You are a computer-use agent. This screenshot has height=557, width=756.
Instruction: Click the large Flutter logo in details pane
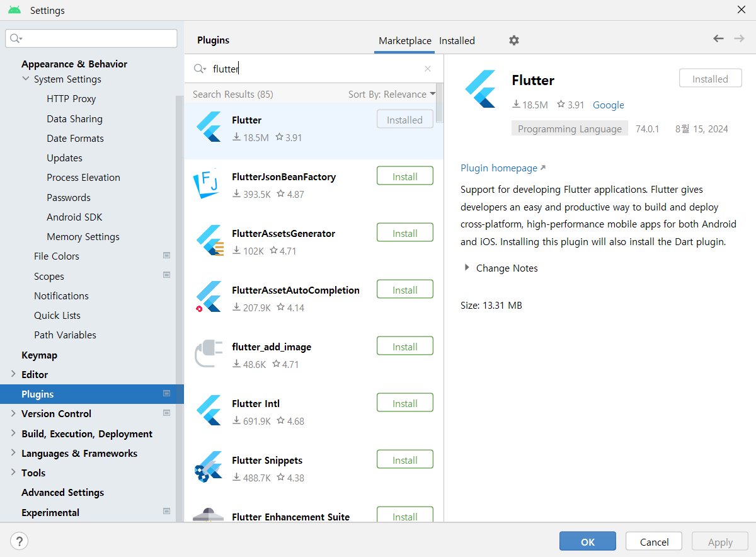[481, 90]
